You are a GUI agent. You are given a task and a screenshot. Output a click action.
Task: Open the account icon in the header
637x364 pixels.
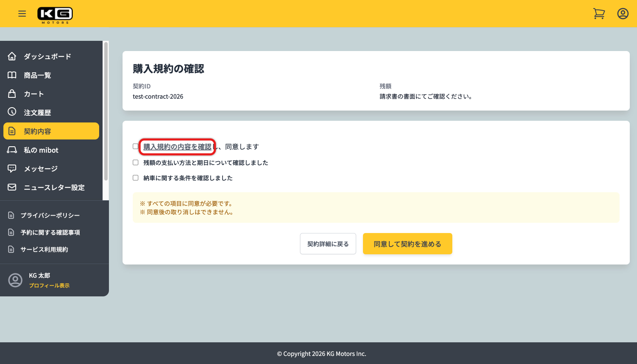click(x=623, y=13)
